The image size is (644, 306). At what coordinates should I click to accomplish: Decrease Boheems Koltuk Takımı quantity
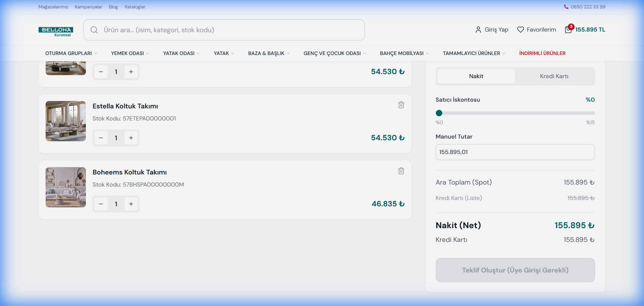[101, 204]
